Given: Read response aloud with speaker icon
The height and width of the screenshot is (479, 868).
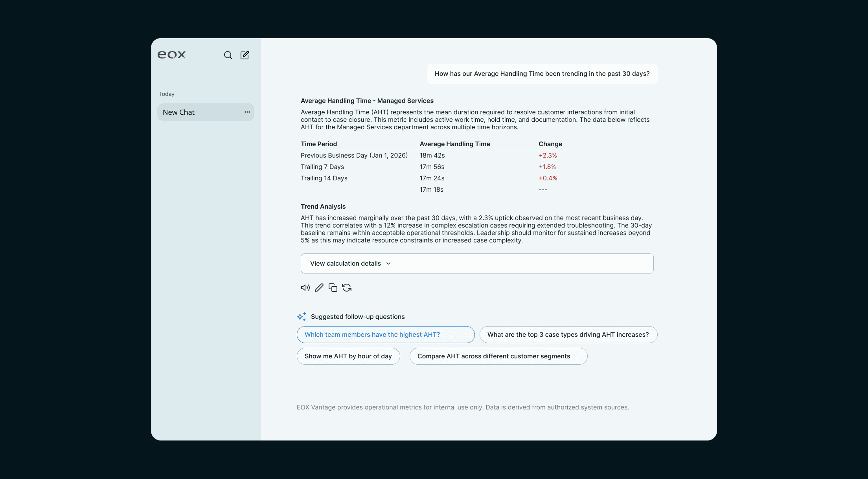Looking at the screenshot, I should click(305, 288).
